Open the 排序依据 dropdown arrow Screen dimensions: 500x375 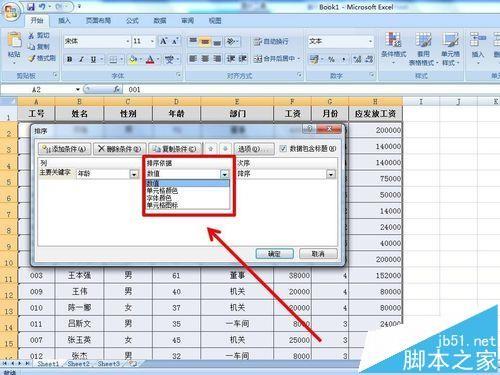(225, 174)
